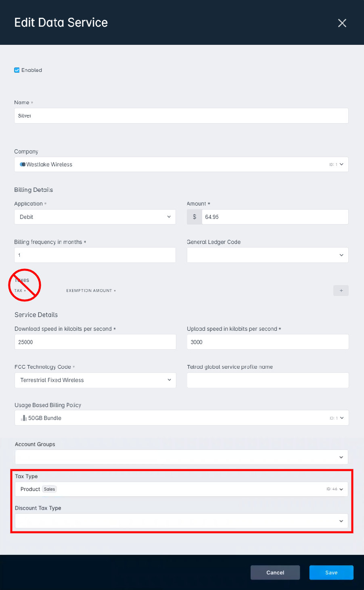Uncheck the Enabled checkbox
The image size is (364, 590).
17,70
